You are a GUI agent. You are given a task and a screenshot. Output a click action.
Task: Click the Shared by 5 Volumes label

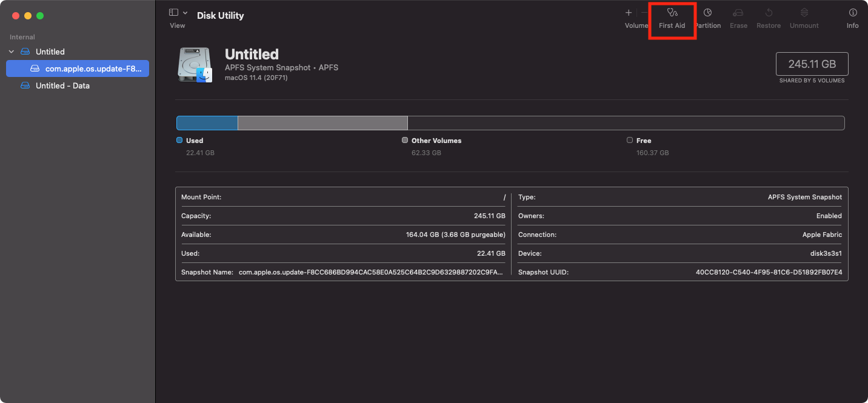click(812, 81)
